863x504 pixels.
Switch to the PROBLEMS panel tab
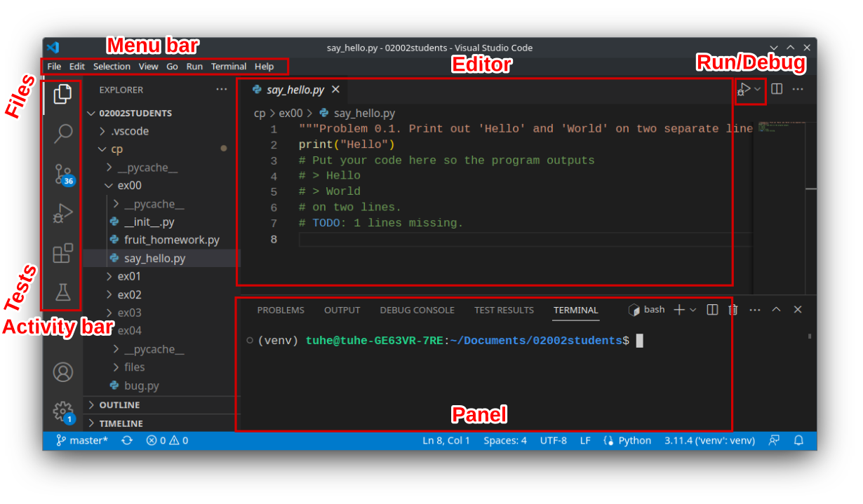click(x=281, y=310)
